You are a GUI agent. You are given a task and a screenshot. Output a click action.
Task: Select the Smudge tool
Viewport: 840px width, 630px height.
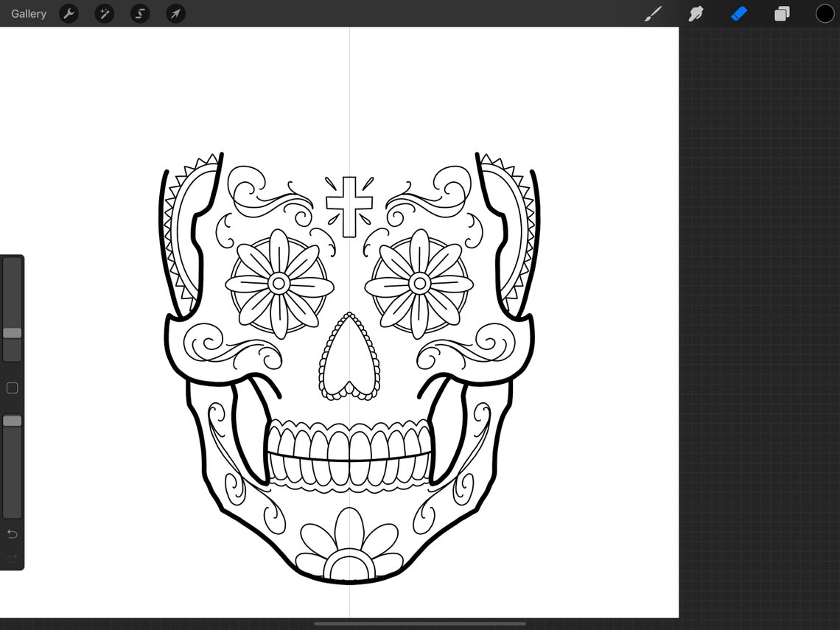(x=696, y=13)
